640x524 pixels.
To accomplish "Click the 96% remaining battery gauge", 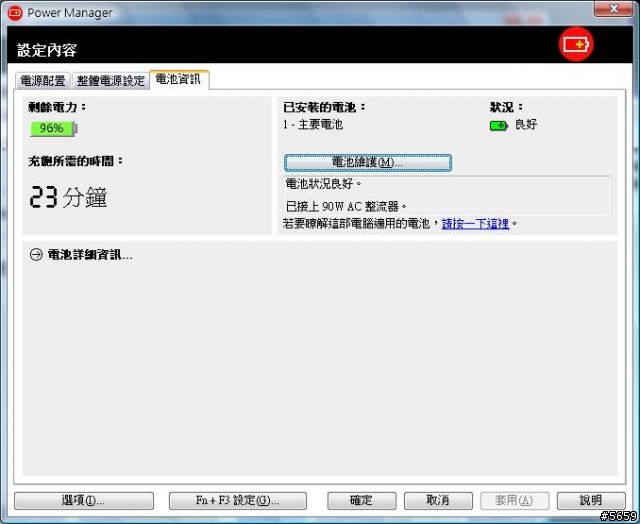I will click(x=53, y=129).
